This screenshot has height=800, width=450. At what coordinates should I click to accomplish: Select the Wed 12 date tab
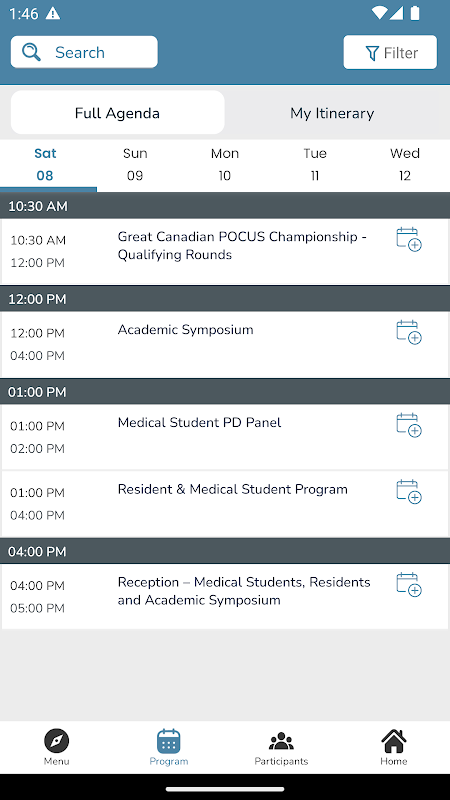[x=405, y=165]
